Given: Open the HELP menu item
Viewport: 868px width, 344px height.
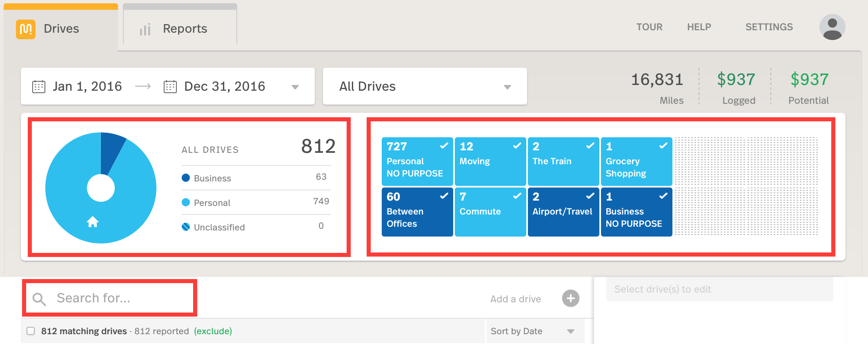Looking at the screenshot, I should [x=699, y=27].
